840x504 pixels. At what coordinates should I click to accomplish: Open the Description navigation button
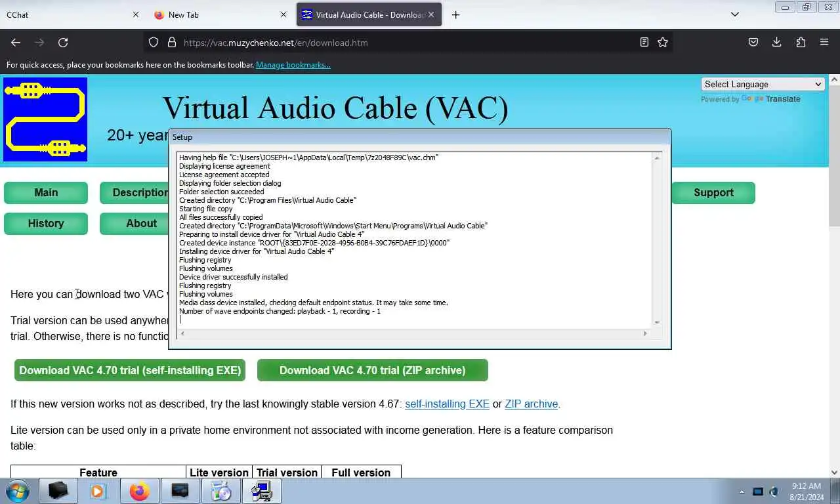[x=135, y=192]
